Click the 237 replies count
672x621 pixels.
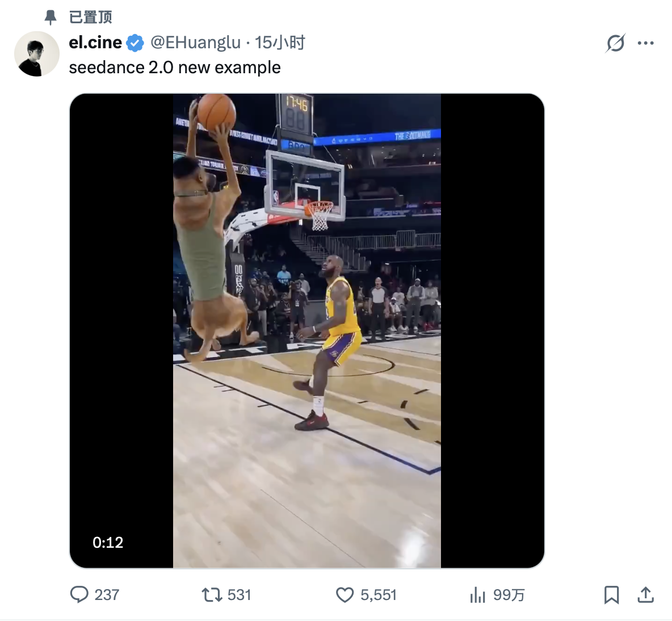[x=107, y=595]
